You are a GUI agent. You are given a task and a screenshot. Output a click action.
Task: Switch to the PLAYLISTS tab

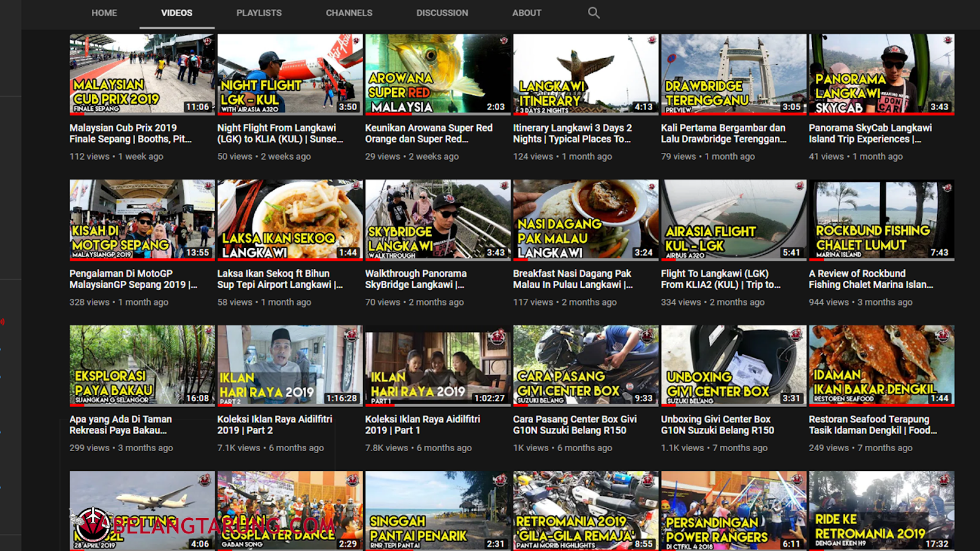(258, 12)
